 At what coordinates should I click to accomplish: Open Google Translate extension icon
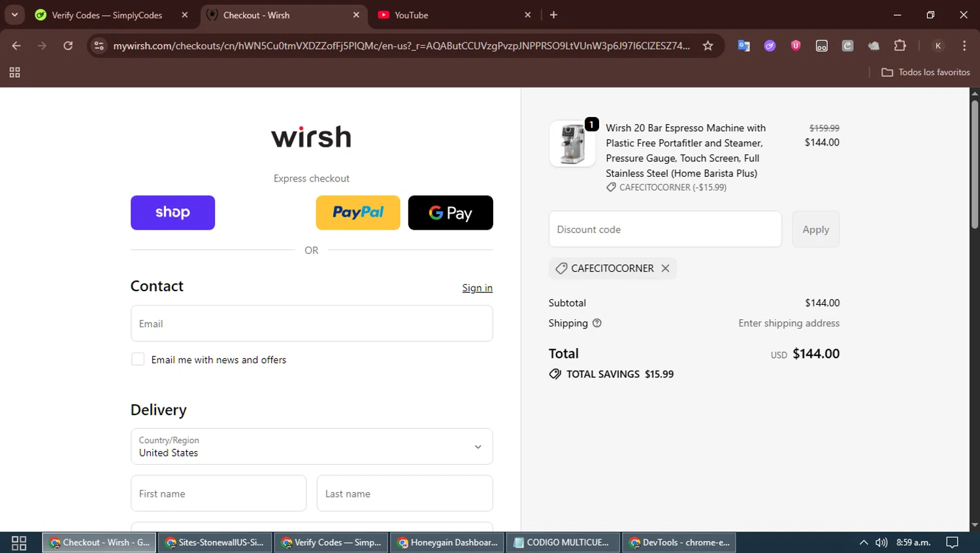(x=743, y=46)
